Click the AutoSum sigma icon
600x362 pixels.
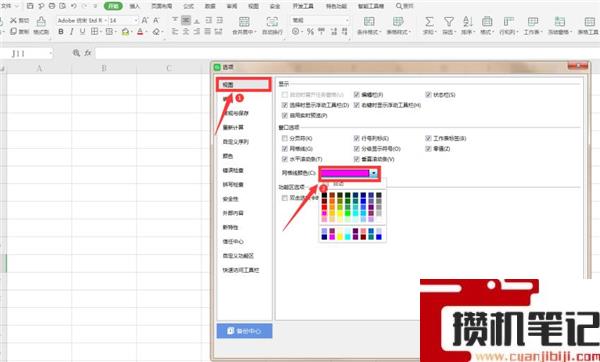click(429, 21)
